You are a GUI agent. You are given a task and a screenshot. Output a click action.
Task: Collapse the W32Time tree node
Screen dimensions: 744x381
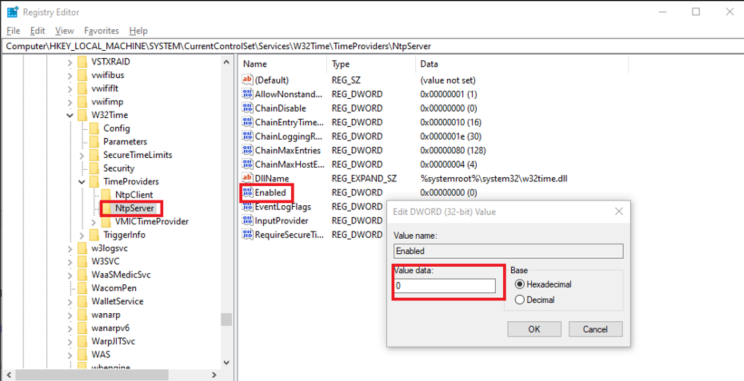click(x=70, y=115)
